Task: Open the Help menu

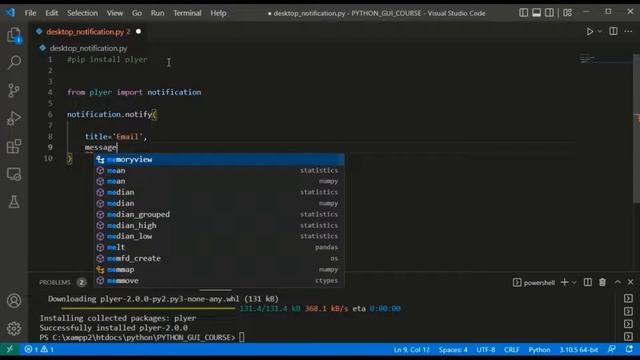Action: [x=218, y=13]
